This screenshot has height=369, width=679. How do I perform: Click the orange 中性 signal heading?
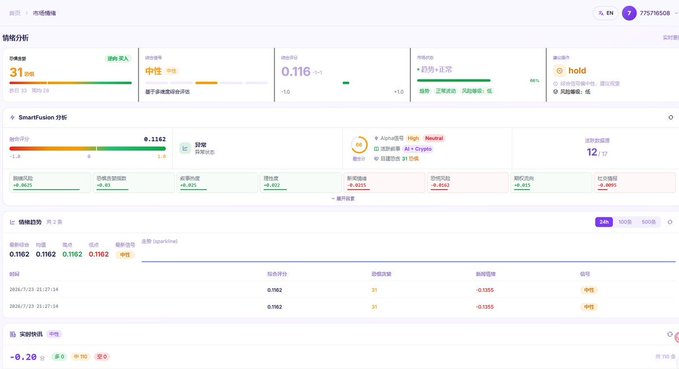[x=153, y=71]
